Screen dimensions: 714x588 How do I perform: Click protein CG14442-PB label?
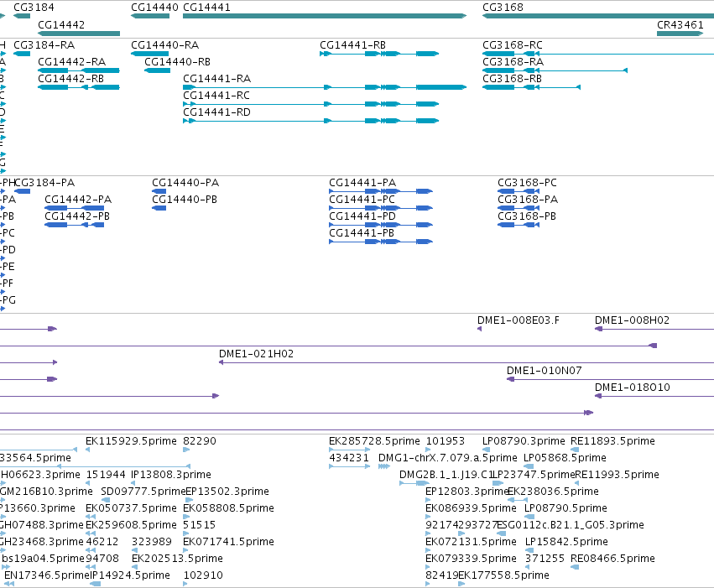(77, 216)
